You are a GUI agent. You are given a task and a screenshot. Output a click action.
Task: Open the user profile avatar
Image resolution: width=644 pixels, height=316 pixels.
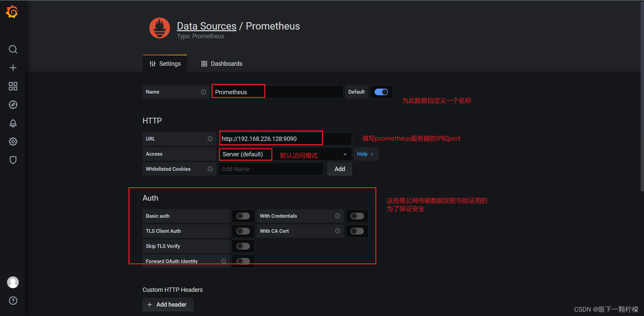point(13,282)
